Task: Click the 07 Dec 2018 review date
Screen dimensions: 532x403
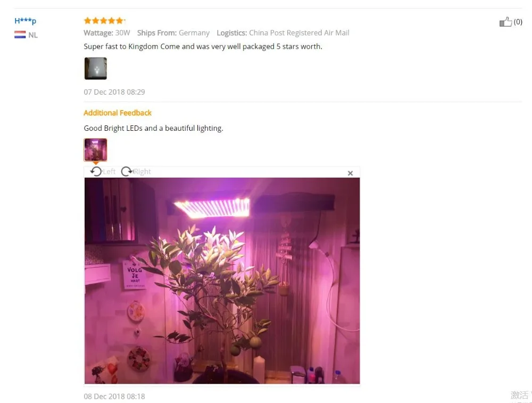Action: (114, 92)
